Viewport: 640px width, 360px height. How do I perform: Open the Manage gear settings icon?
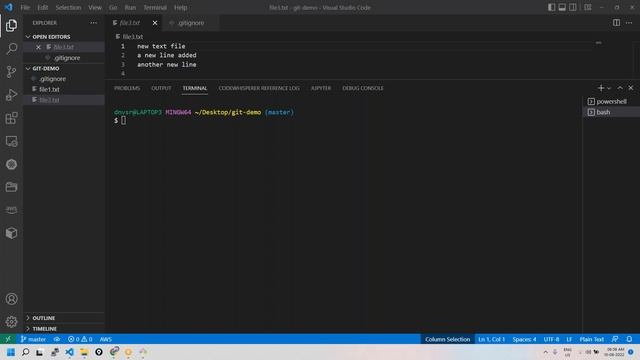click(11, 322)
